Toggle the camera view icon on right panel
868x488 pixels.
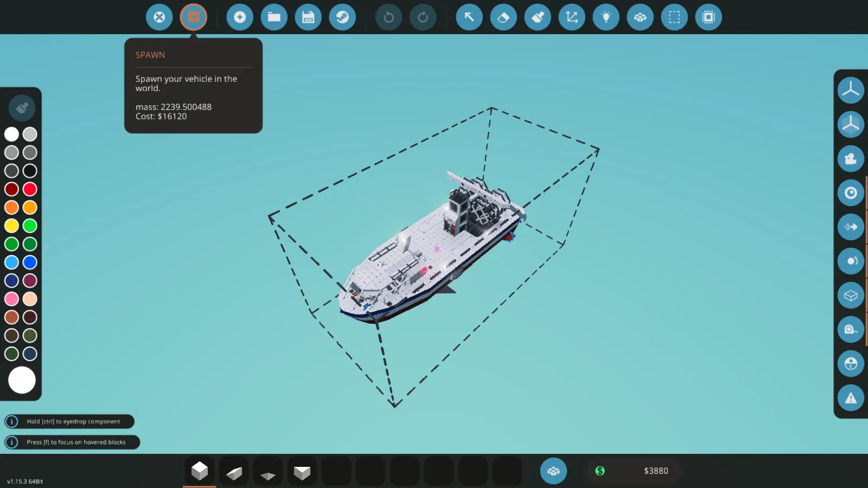click(851, 159)
